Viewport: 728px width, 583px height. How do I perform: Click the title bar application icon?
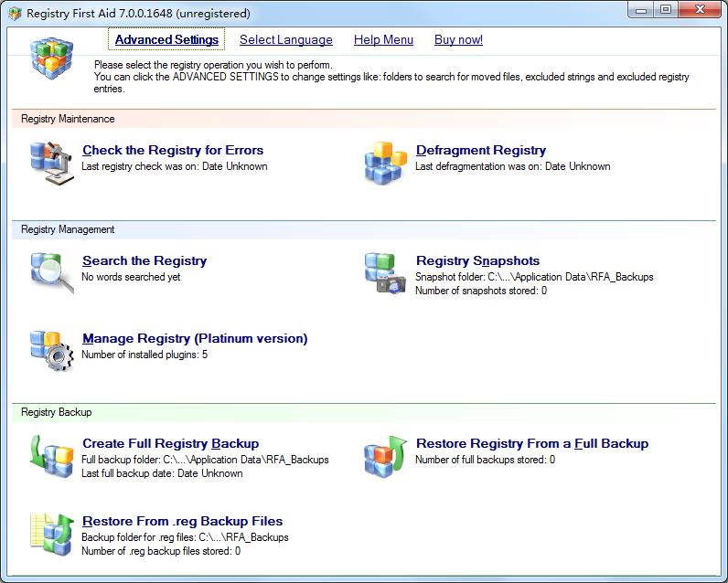click(15, 14)
